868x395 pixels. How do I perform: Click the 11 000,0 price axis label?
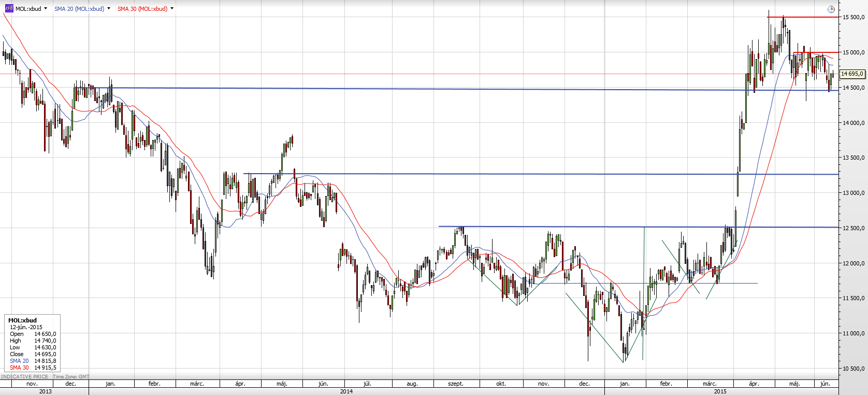(x=853, y=333)
